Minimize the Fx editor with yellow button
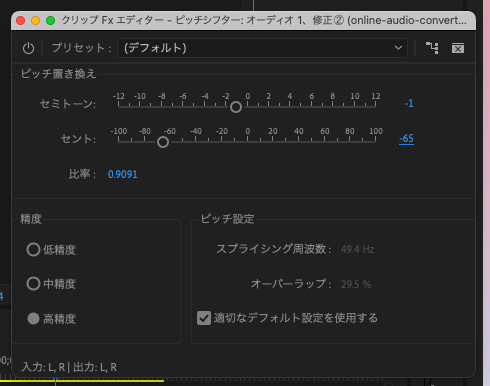 [35, 21]
